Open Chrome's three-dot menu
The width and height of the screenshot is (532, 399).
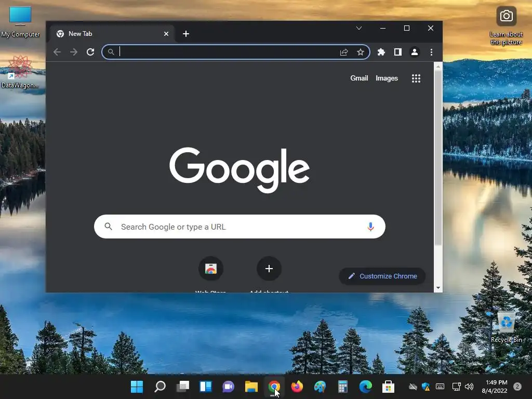431,52
